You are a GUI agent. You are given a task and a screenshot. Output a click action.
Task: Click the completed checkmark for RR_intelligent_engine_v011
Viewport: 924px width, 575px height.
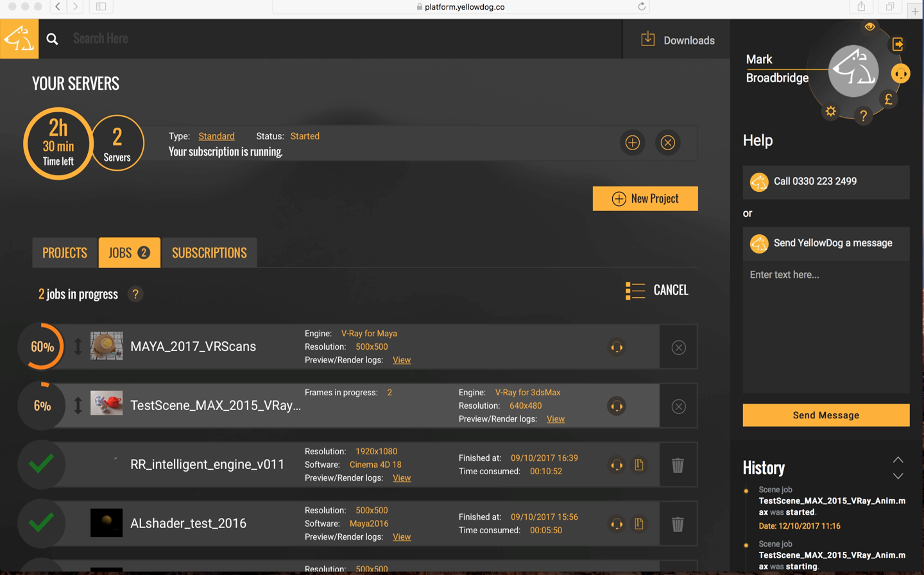pyautogui.click(x=42, y=465)
